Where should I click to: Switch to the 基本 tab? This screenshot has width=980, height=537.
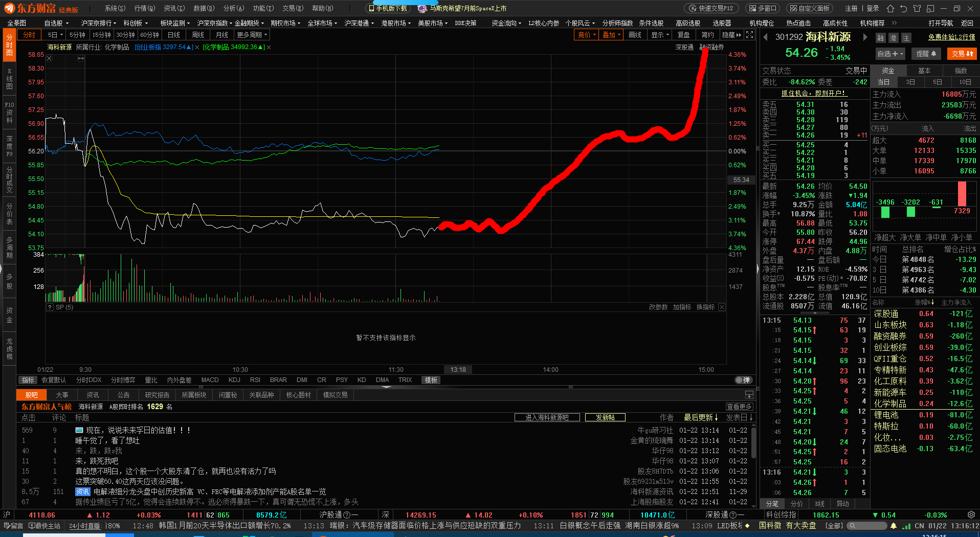click(924, 71)
